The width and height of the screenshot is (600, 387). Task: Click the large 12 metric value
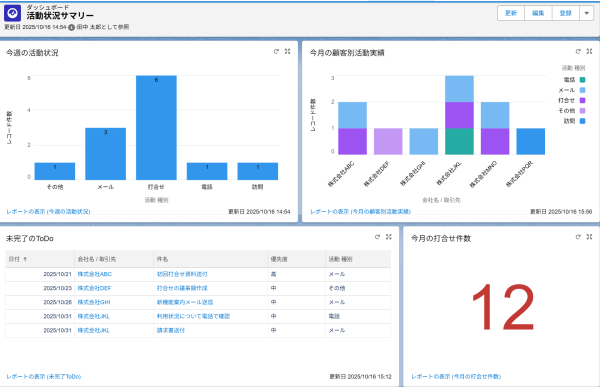pos(502,307)
